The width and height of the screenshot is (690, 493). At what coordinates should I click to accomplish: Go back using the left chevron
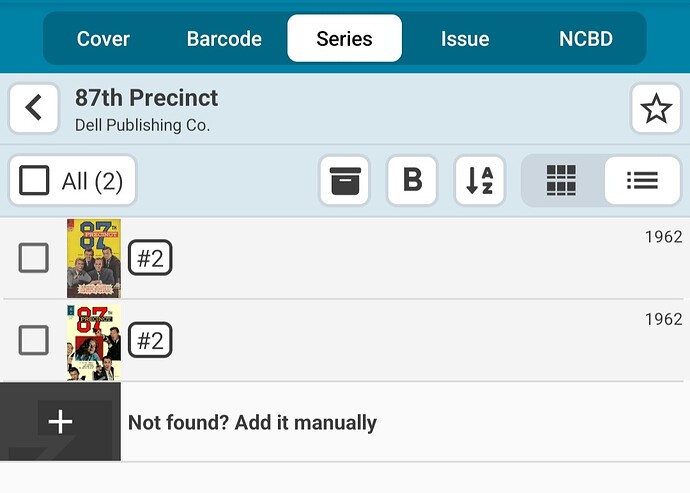(x=34, y=108)
